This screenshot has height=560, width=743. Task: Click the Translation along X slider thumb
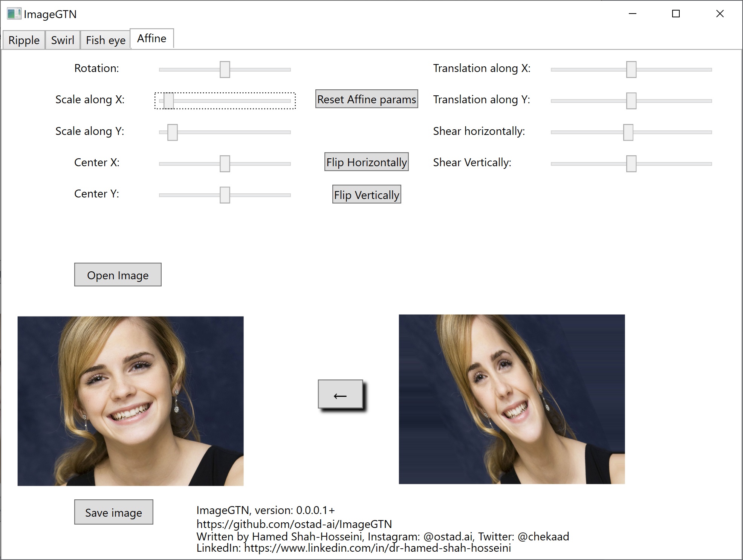631,70
